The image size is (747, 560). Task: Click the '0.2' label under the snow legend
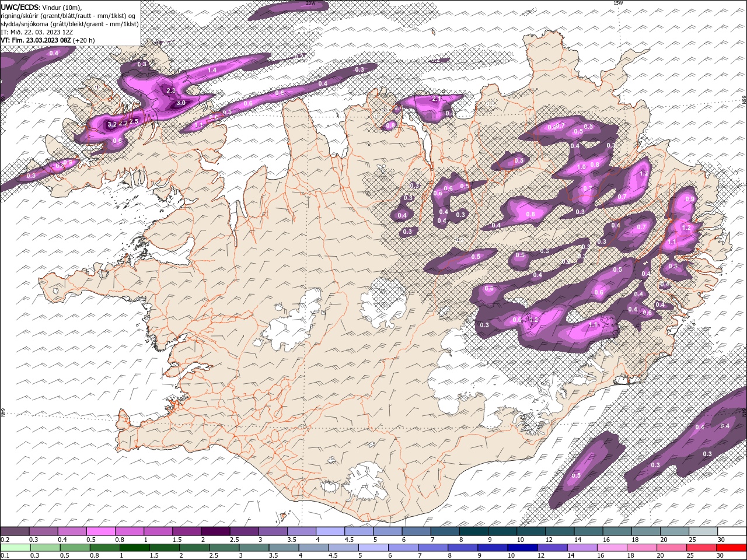[x=5, y=540]
